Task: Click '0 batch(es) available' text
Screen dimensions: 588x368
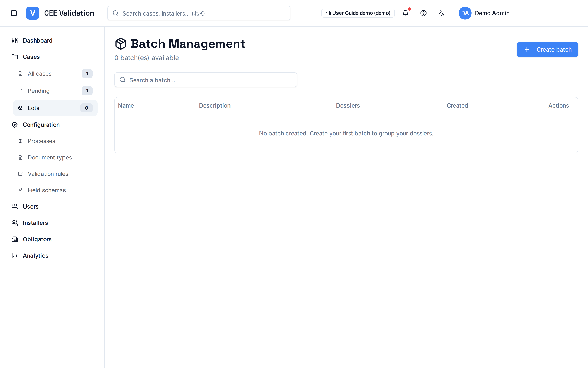Action: pyautogui.click(x=147, y=58)
